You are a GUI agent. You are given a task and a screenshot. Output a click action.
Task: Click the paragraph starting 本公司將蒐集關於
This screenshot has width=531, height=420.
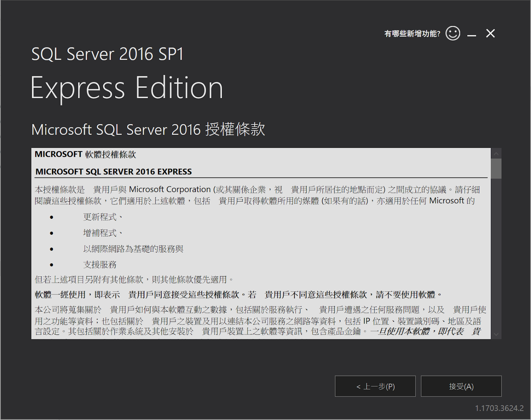tap(261, 320)
